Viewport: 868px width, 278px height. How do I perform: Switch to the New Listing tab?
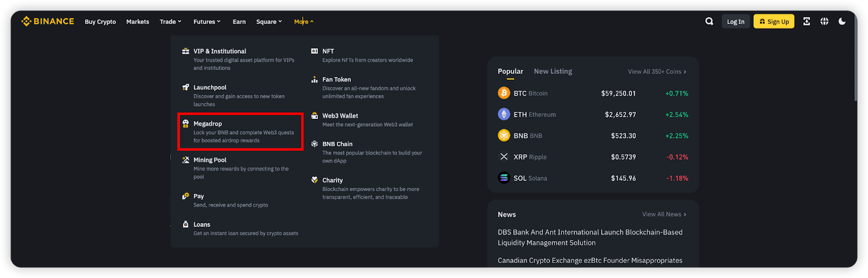[x=553, y=71]
